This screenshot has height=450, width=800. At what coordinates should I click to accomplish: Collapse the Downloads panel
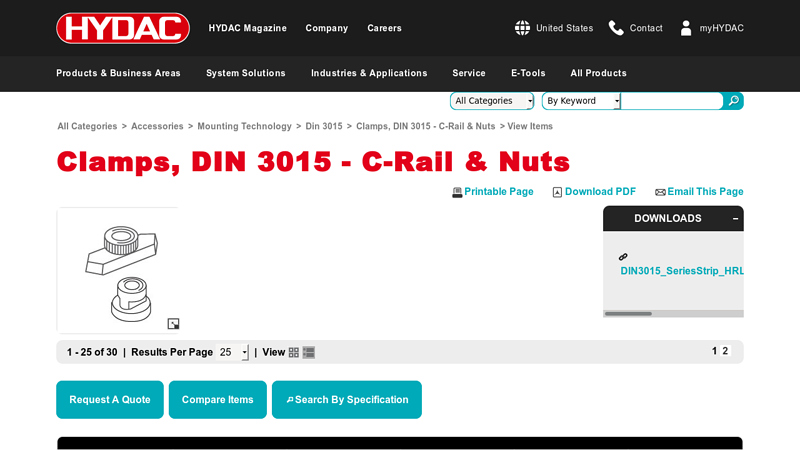click(x=735, y=218)
